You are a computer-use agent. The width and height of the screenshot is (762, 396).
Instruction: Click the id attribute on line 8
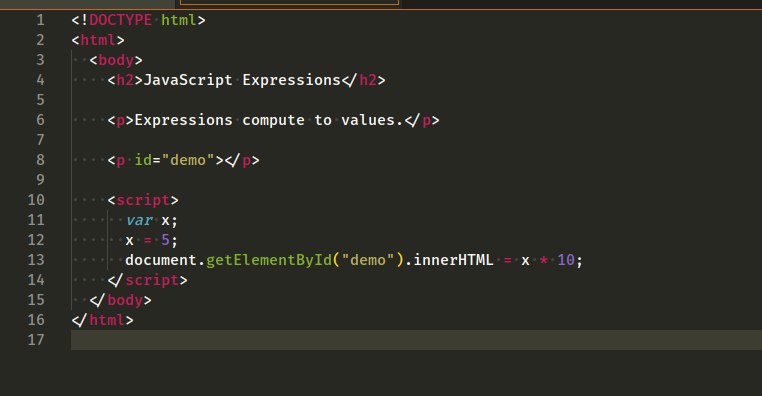point(143,160)
